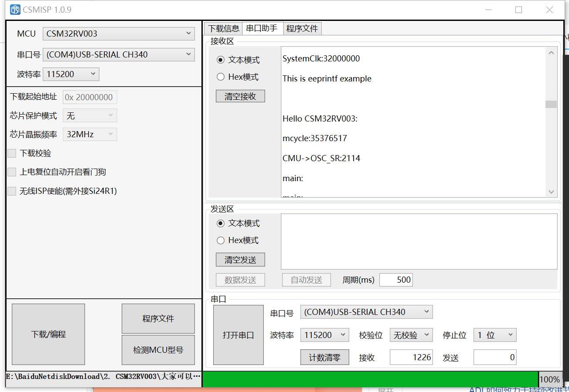Open the 停止位 dropdown
The image size is (569, 392).
[x=495, y=335]
